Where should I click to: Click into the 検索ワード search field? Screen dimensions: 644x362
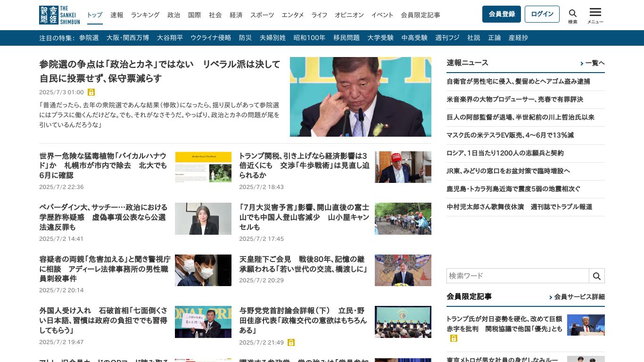518,276
